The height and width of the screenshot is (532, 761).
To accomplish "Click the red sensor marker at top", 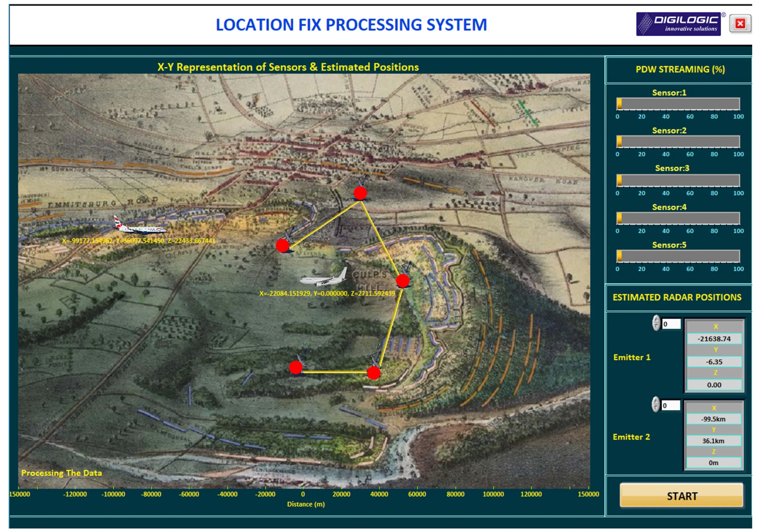I will click(360, 193).
